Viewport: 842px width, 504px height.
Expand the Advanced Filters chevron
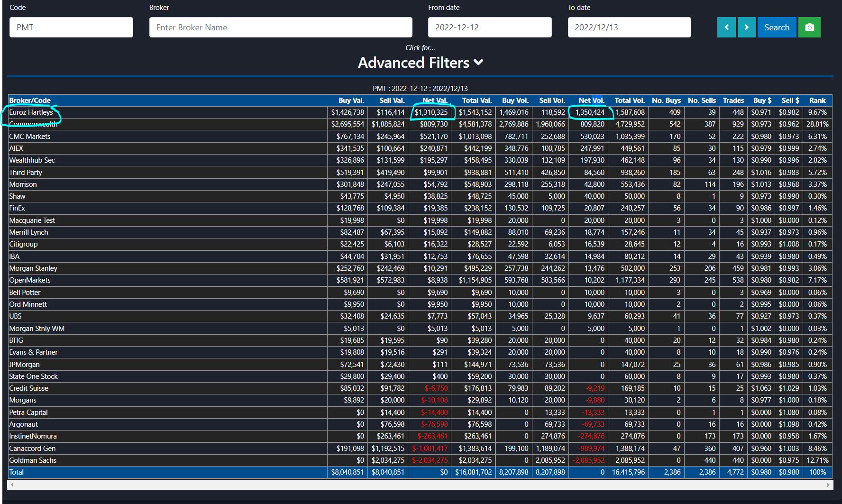[x=478, y=63]
